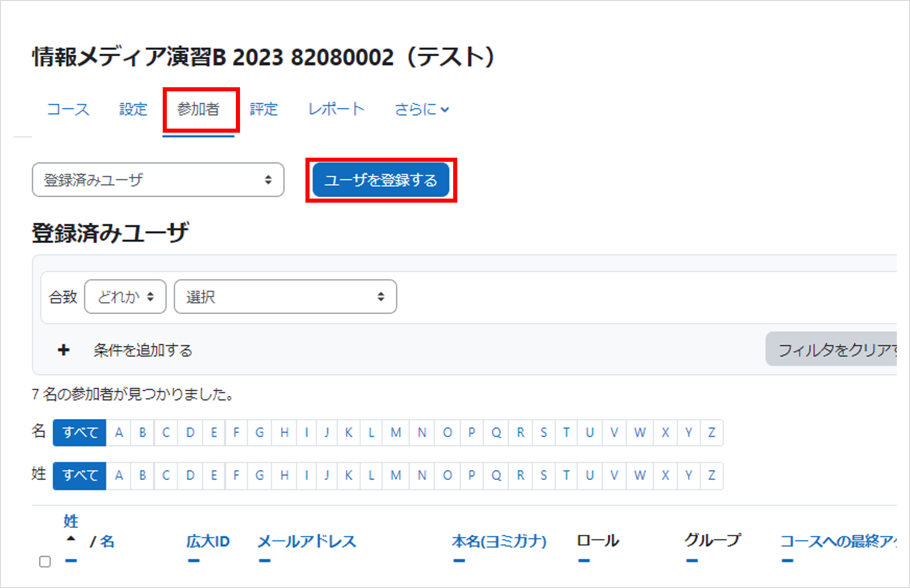Click the plus icon beside 条件を追加する
The width and height of the screenshot is (910, 588).
pos(64,350)
